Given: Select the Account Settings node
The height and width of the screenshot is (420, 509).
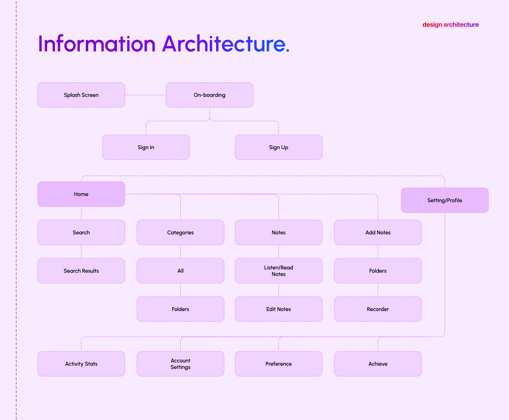Looking at the screenshot, I should coord(180,364).
